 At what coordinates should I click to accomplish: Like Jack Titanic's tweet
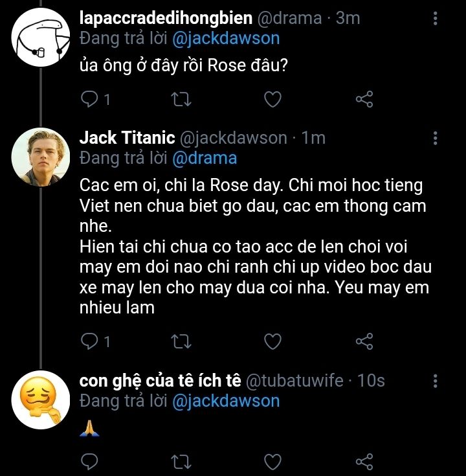(x=274, y=341)
